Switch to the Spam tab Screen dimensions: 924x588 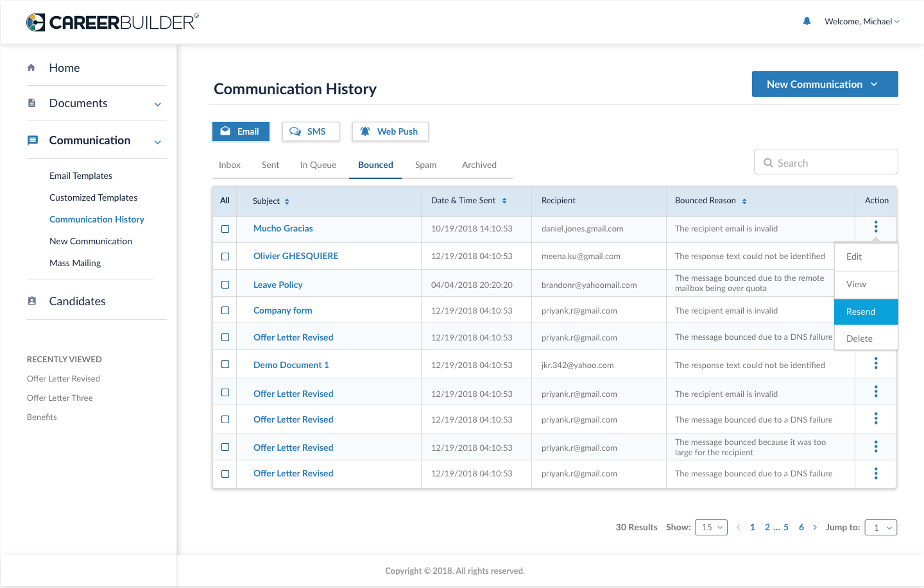point(425,165)
